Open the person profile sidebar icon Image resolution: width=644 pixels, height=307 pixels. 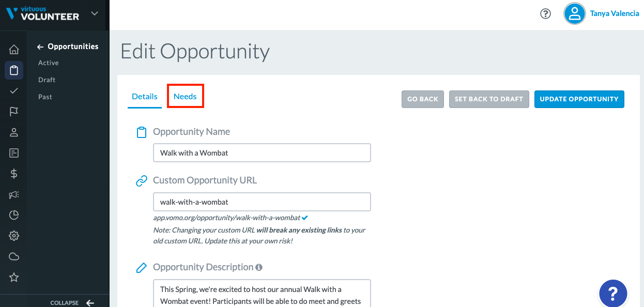[14, 132]
